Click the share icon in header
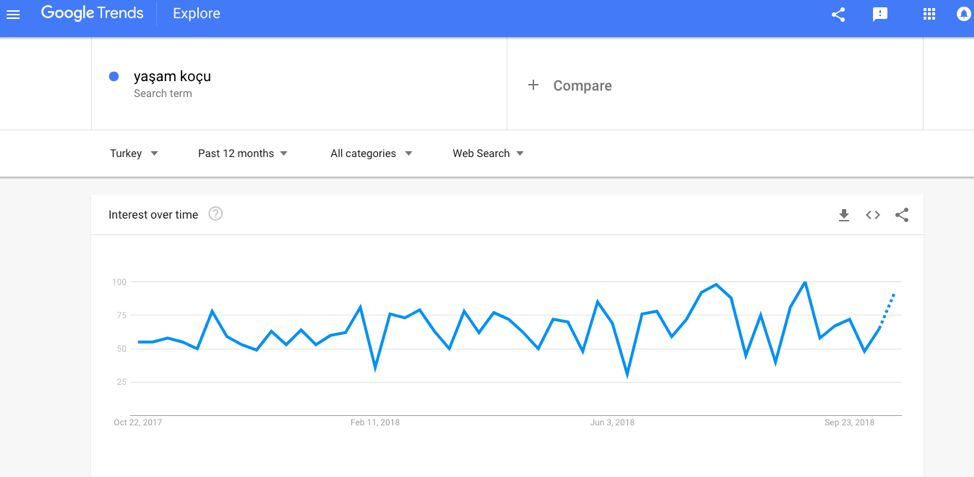 tap(838, 14)
